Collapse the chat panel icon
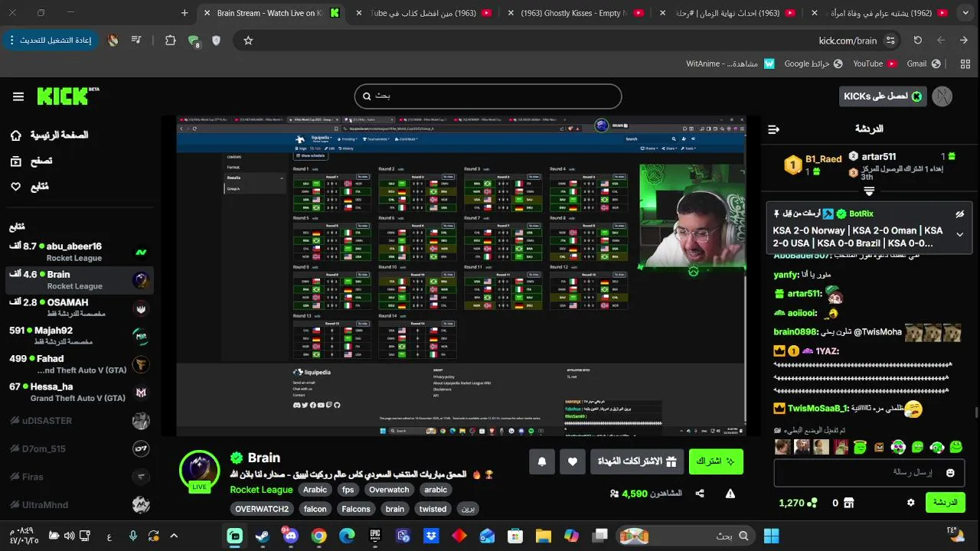The height and width of the screenshot is (551, 980). click(773, 129)
